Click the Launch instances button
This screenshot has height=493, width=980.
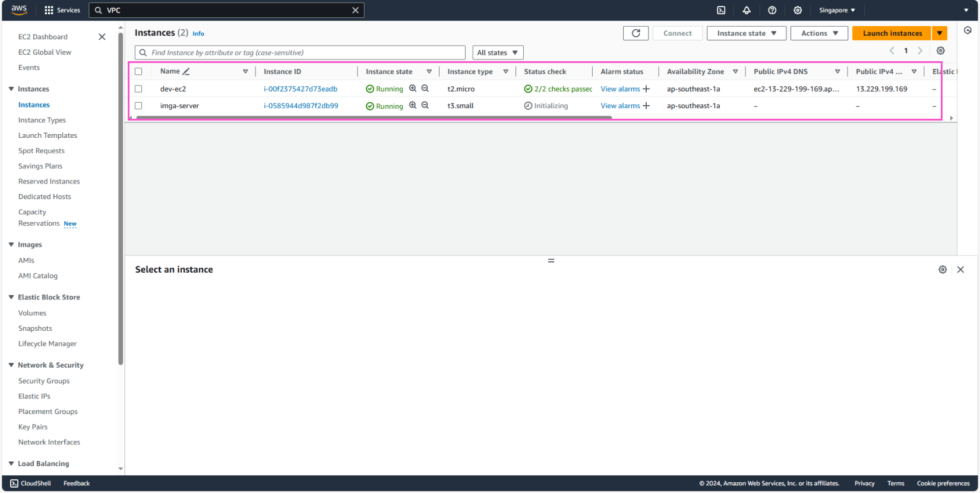pyautogui.click(x=892, y=33)
